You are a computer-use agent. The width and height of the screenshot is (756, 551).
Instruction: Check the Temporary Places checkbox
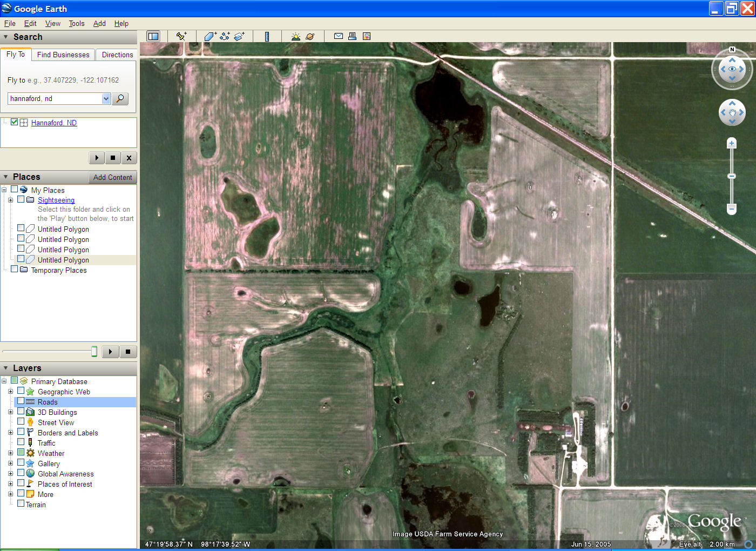click(x=15, y=269)
